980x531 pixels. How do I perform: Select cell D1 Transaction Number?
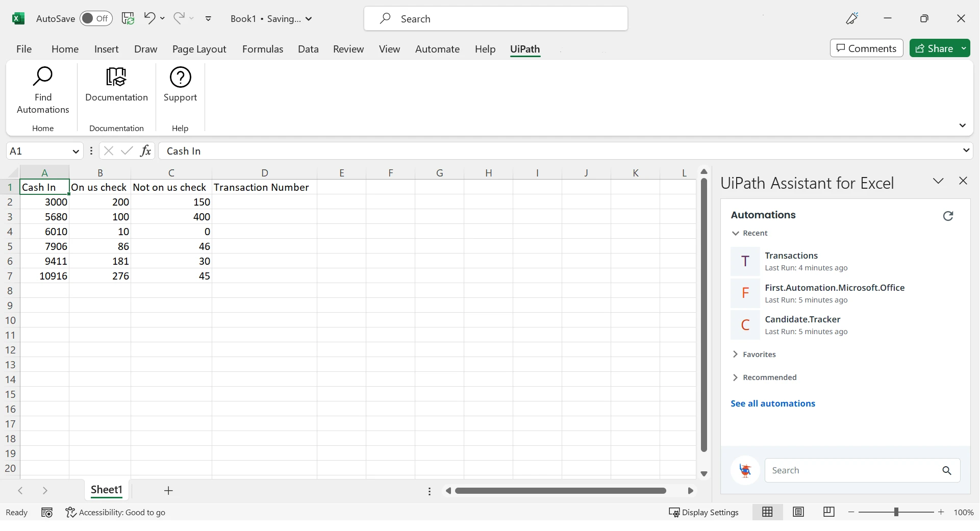(x=264, y=187)
